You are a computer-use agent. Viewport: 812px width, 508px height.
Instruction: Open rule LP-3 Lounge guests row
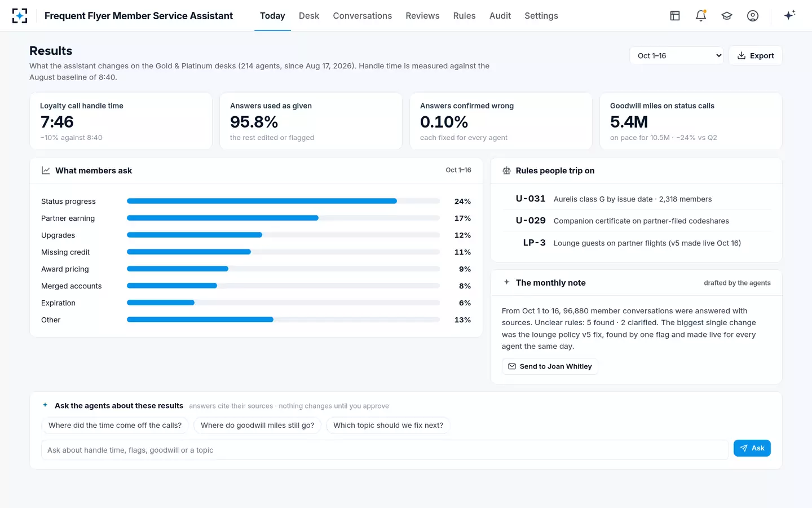pos(636,243)
